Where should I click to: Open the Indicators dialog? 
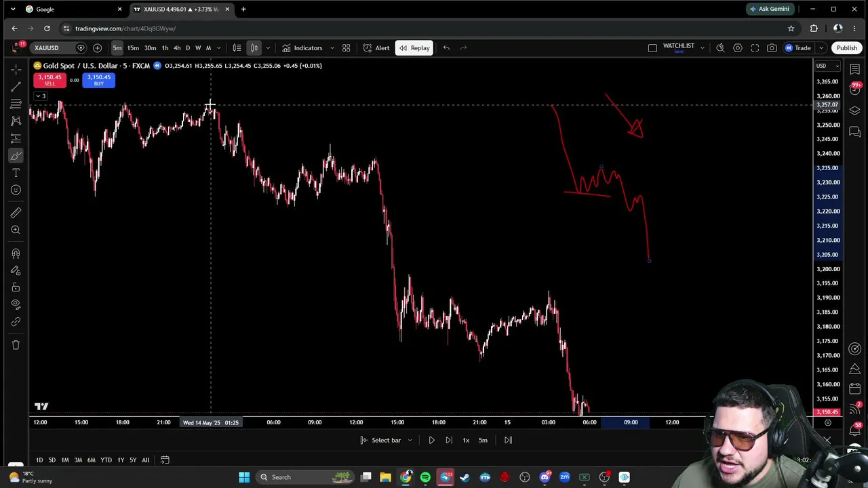point(302,48)
